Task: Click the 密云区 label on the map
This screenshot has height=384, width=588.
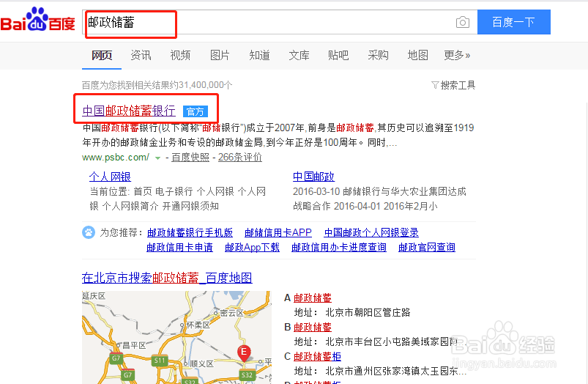Action: pyautogui.click(x=231, y=313)
